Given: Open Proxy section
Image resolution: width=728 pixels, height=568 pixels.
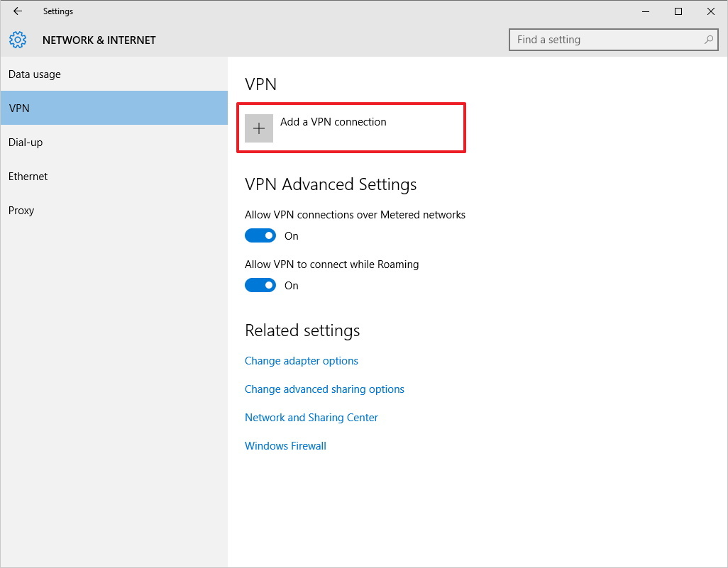Looking at the screenshot, I should [x=114, y=210].
